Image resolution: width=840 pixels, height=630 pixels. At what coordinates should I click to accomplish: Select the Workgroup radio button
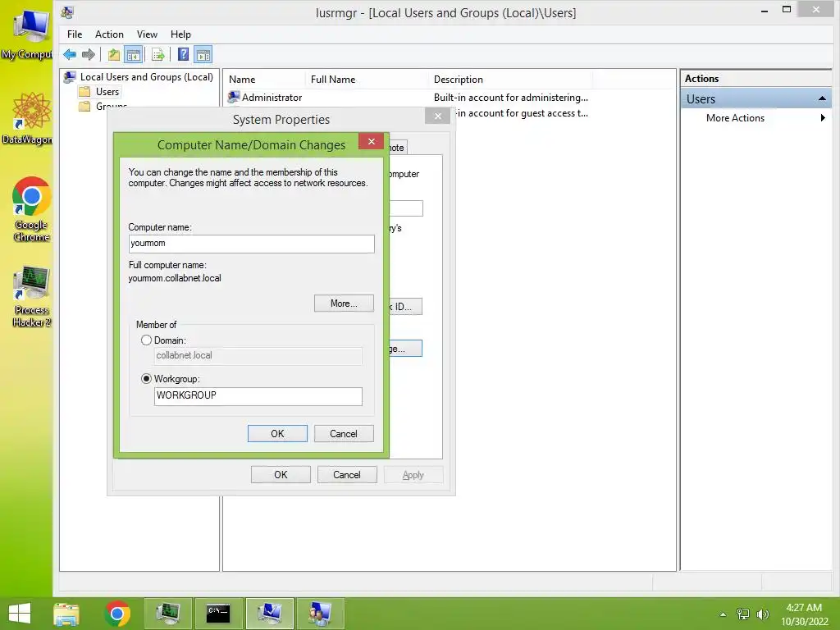(x=146, y=379)
